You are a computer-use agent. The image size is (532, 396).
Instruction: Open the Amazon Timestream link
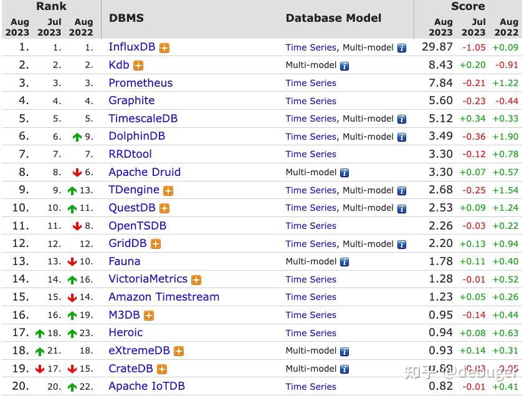[x=164, y=297]
